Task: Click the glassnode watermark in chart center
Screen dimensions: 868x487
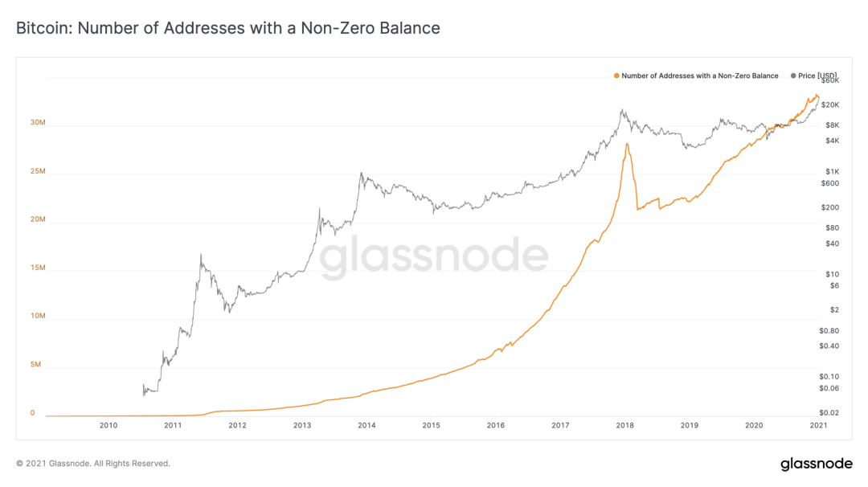Action: (x=433, y=257)
